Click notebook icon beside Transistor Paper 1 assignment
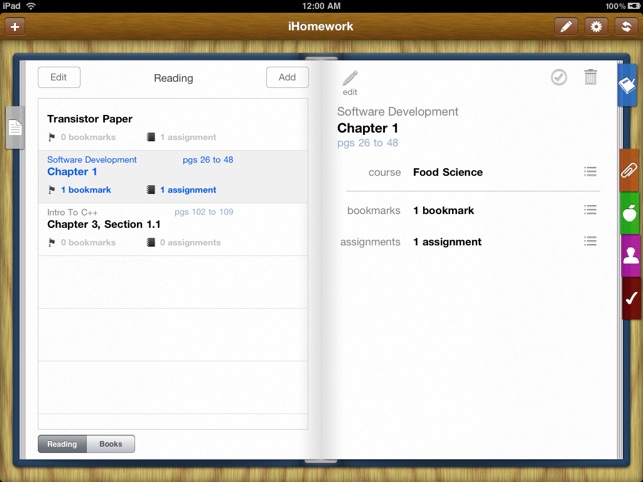643x482 pixels. 151,137
